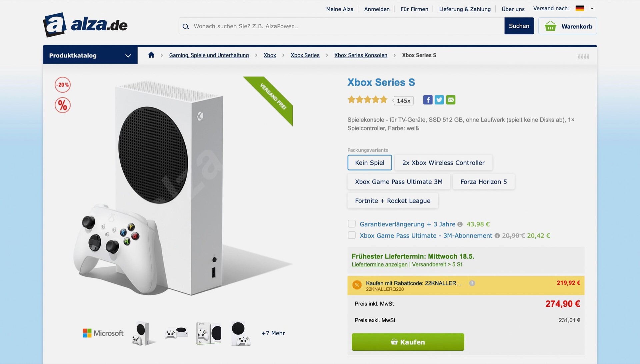Open Liefertermine anzeigen link
640x364 pixels.
tap(379, 264)
